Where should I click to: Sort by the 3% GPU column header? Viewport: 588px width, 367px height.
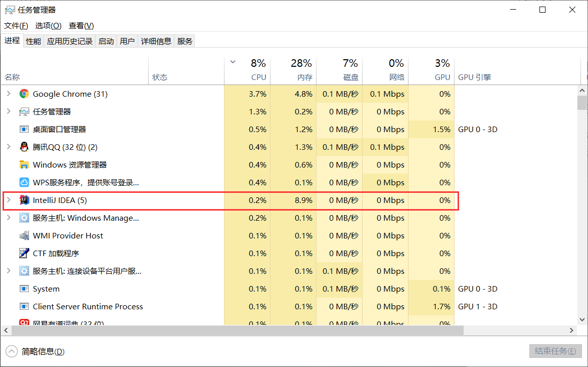click(x=431, y=71)
